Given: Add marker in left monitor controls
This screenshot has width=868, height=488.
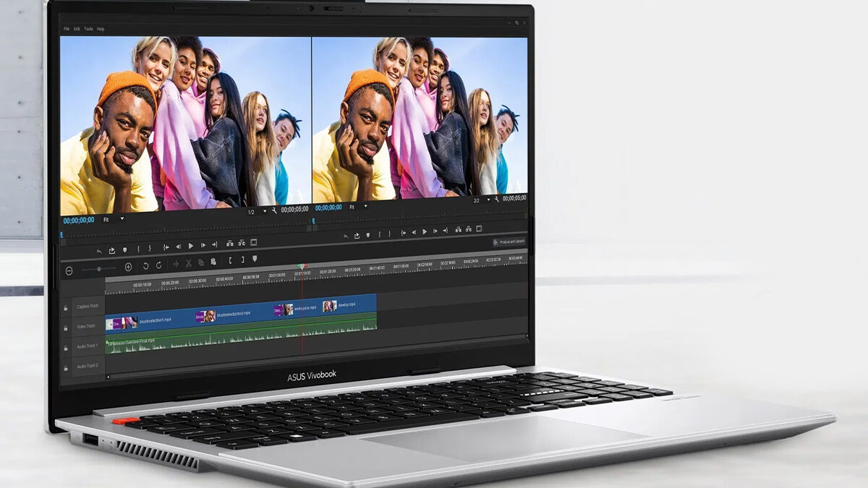Looking at the screenshot, I should pos(124,250).
